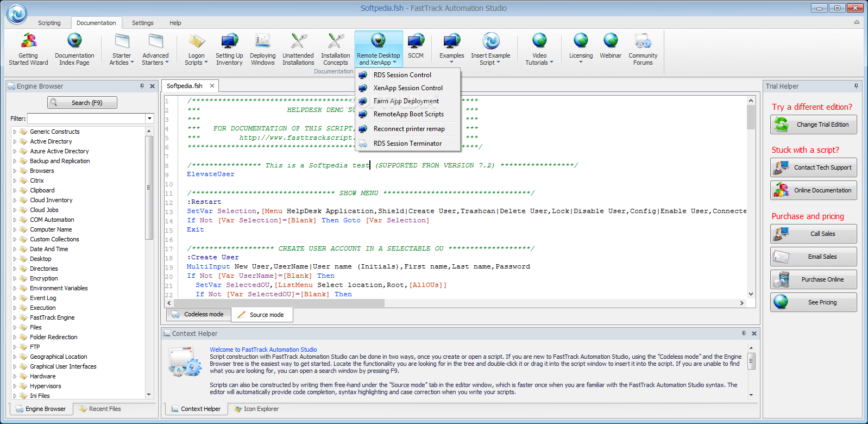Close the Engine Browser panel
The height and width of the screenshot is (424, 868).
pyautogui.click(x=152, y=86)
